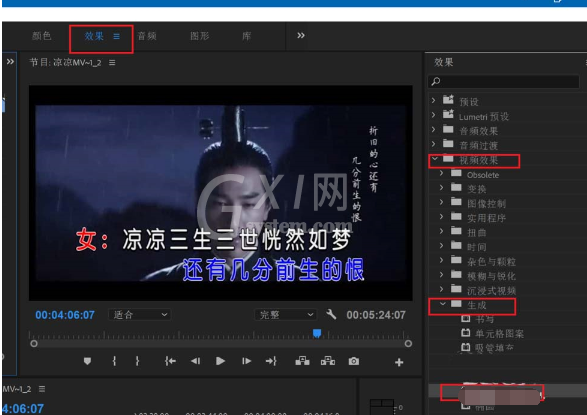Expand the 杂色与颗粒 folder
Screen dimensions: 587x415
tap(441, 260)
